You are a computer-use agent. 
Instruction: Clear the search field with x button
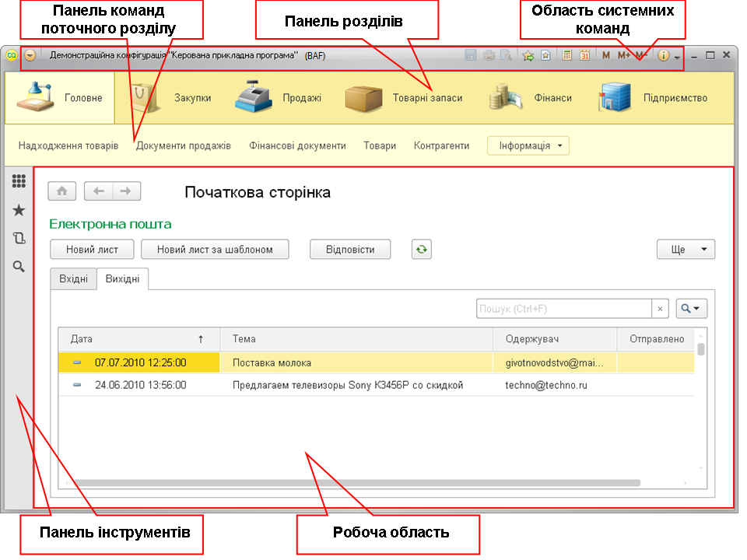point(660,309)
